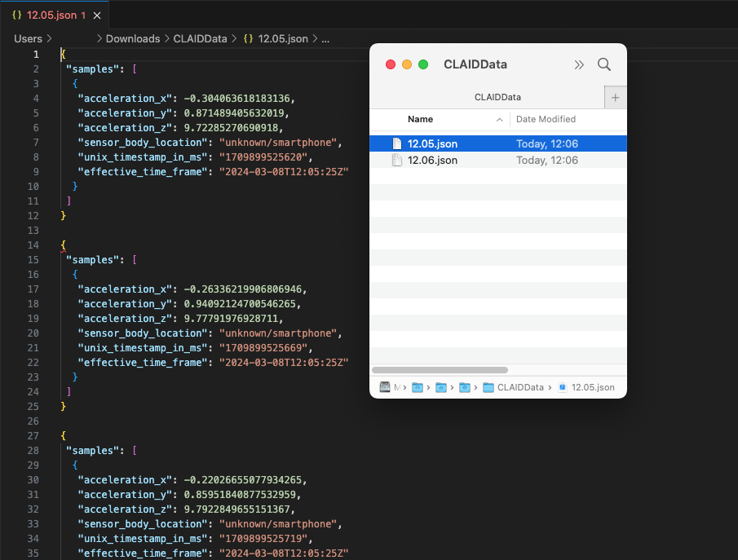Click Users in the breadcrumb path
This screenshot has height=560, width=738.
(x=28, y=38)
